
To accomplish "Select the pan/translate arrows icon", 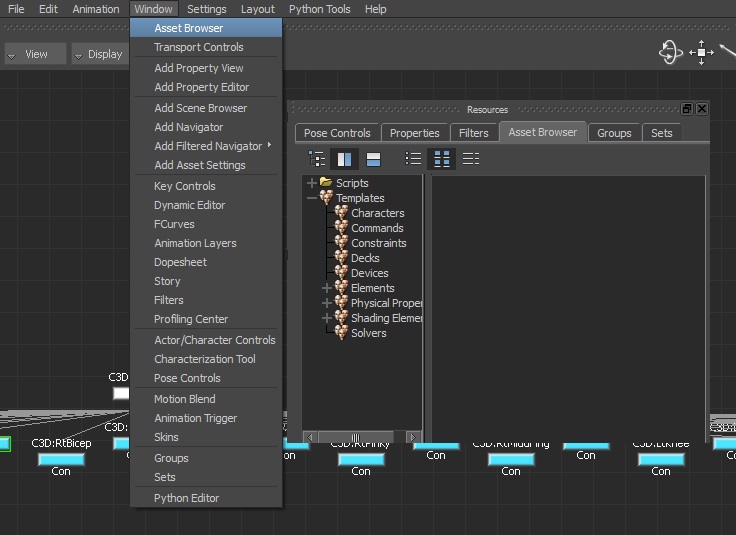I will coord(701,52).
